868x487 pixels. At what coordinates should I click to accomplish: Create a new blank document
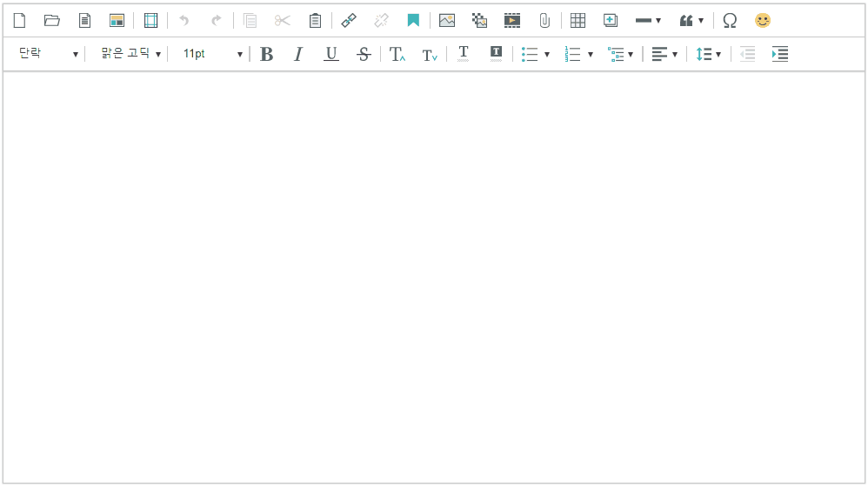[x=19, y=20]
